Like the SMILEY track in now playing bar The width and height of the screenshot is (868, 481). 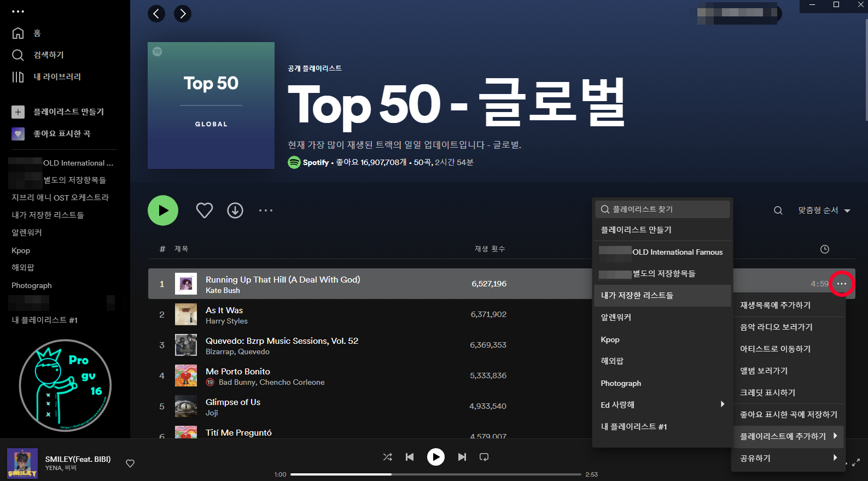pos(130,464)
